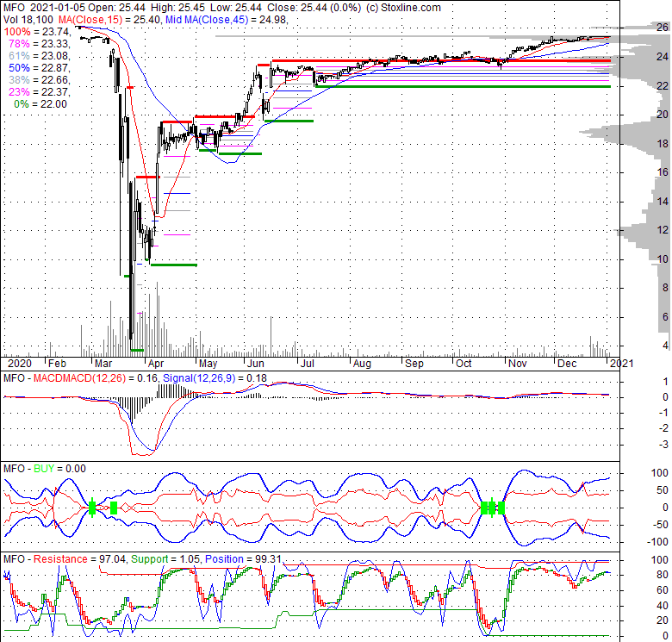Click the green support bar near 9.6 in April
672x642 pixels.
[173, 265]
